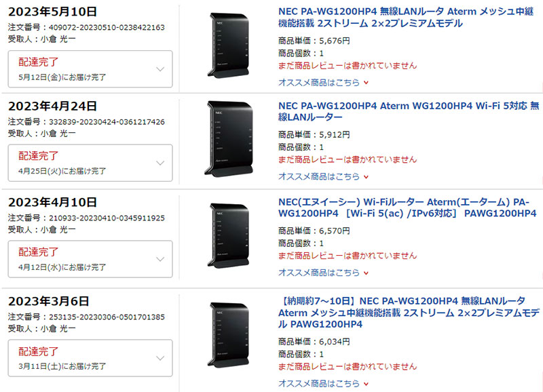Show オススメ商品はこちら for the April 24 order

324,176
